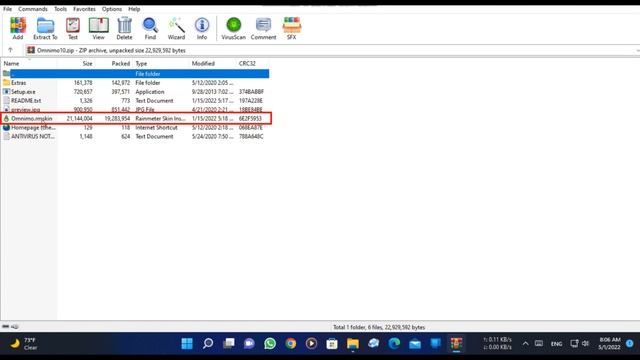
Task: Run the Test archive tool
Action: [x=73, y=29]
